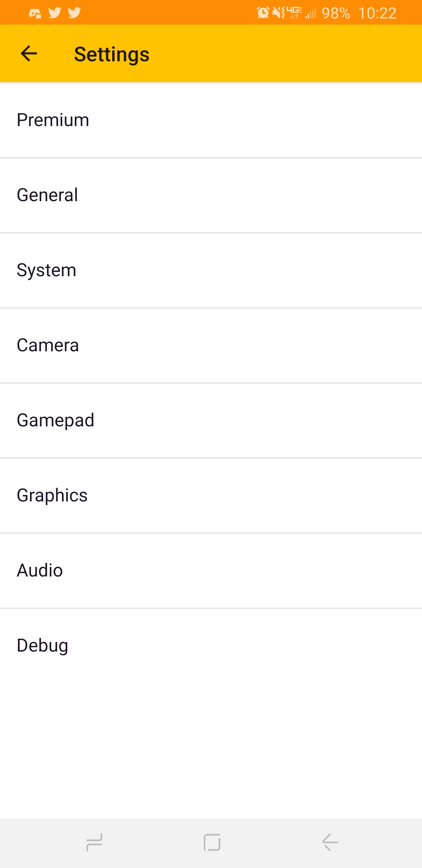The height and width of the screenshot is (868, 422).
Task: Tap the alarm clock status icon
Action: 263,13
